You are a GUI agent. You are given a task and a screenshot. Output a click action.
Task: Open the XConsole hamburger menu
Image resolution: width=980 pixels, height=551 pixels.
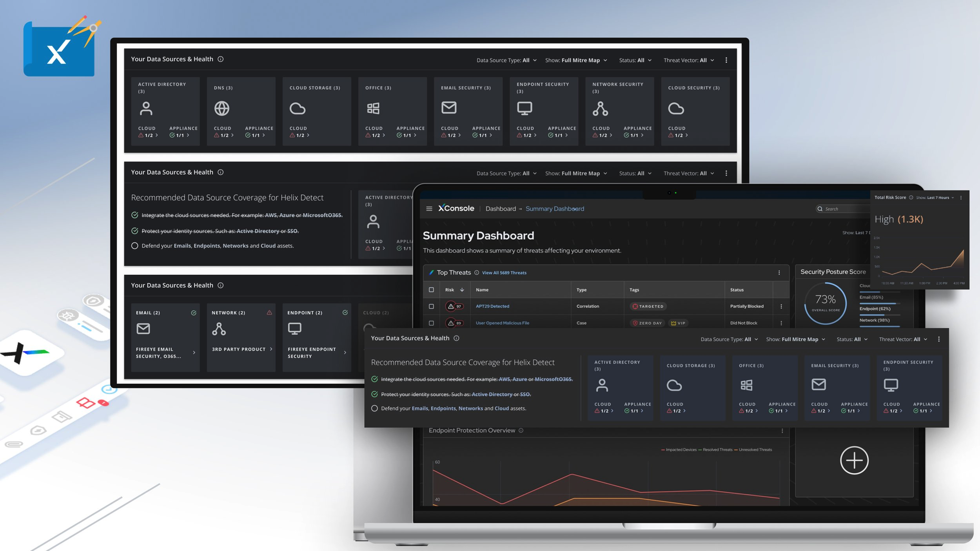(429, 209)
